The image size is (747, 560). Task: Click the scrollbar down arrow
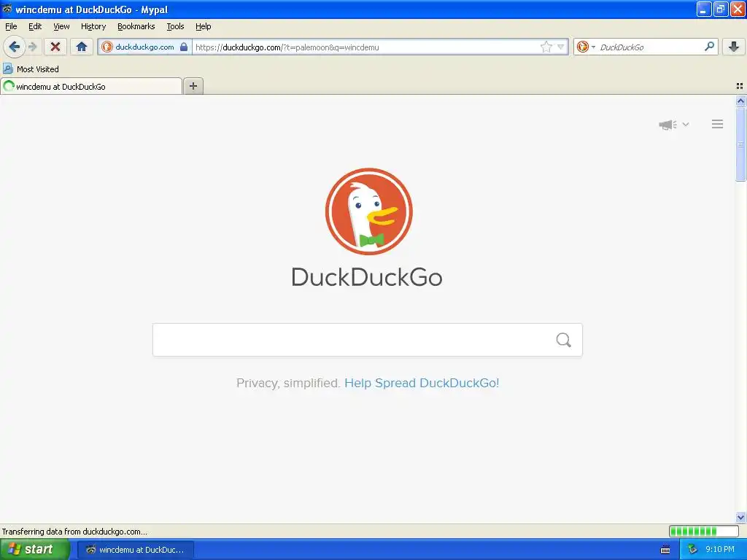tap(740, 517)
